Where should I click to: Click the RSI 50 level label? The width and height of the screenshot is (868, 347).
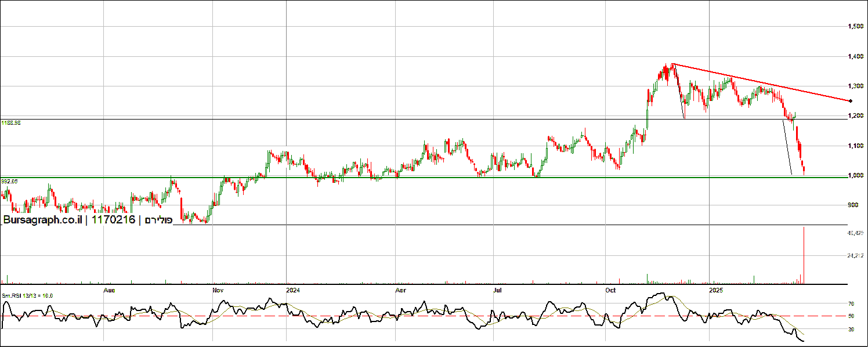pyautogui.click(x=851, y=316)
